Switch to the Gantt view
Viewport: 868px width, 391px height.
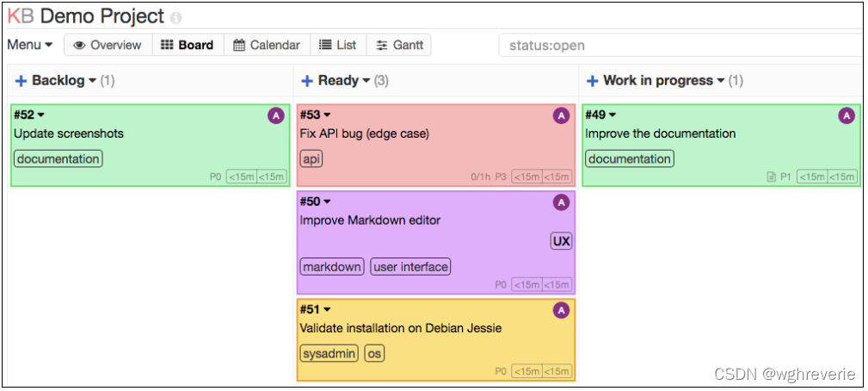pos(399,45)
